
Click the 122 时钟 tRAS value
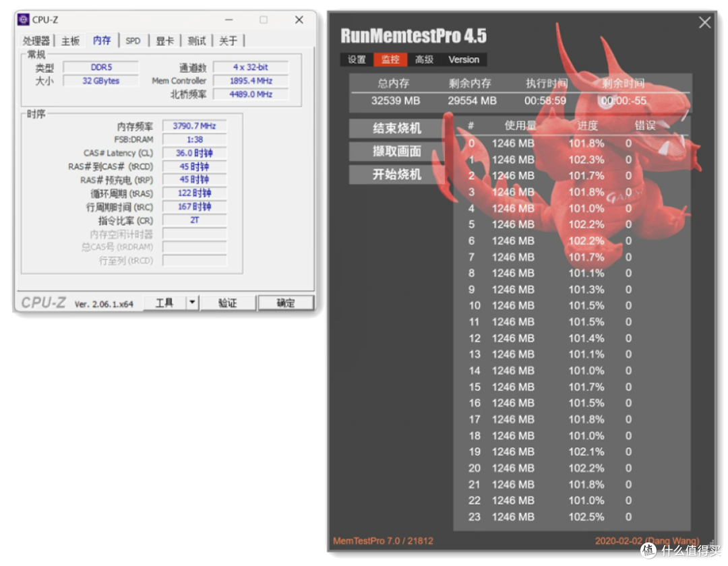point(195,193)
